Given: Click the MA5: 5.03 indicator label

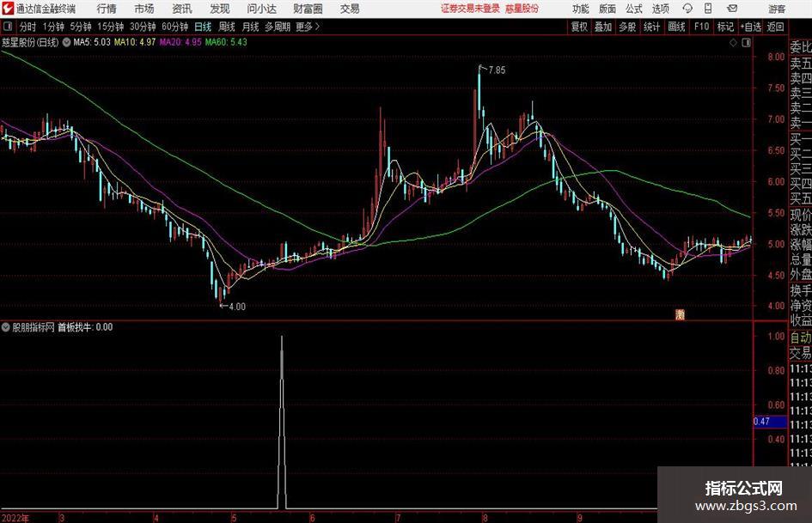Looking at the screenshot, I should tap(92, 42).
